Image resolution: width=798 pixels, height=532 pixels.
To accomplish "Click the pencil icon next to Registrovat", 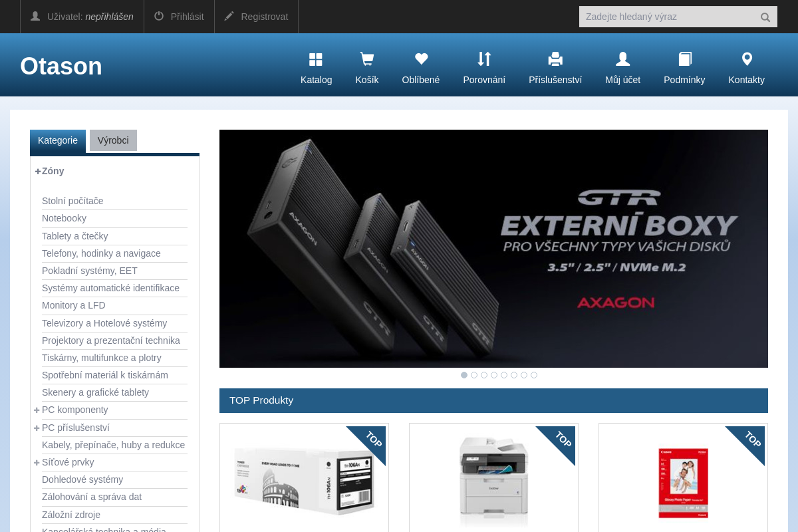I will coord(229,16).
